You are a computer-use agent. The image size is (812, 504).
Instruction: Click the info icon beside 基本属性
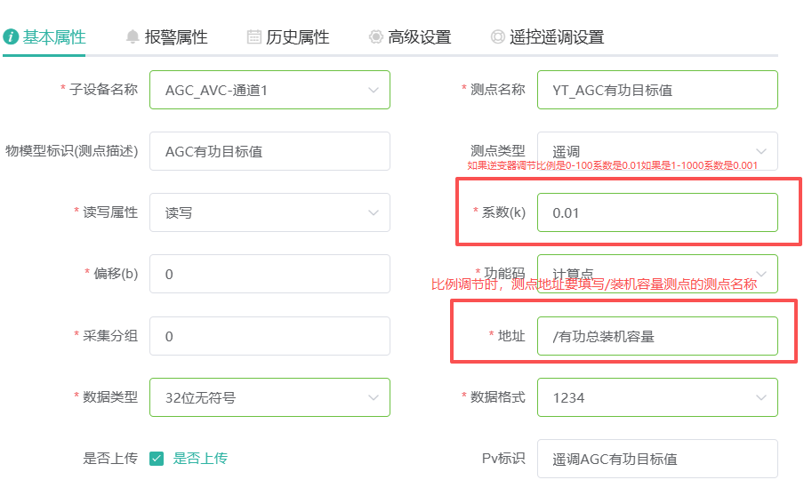click(x=11, y=36)
